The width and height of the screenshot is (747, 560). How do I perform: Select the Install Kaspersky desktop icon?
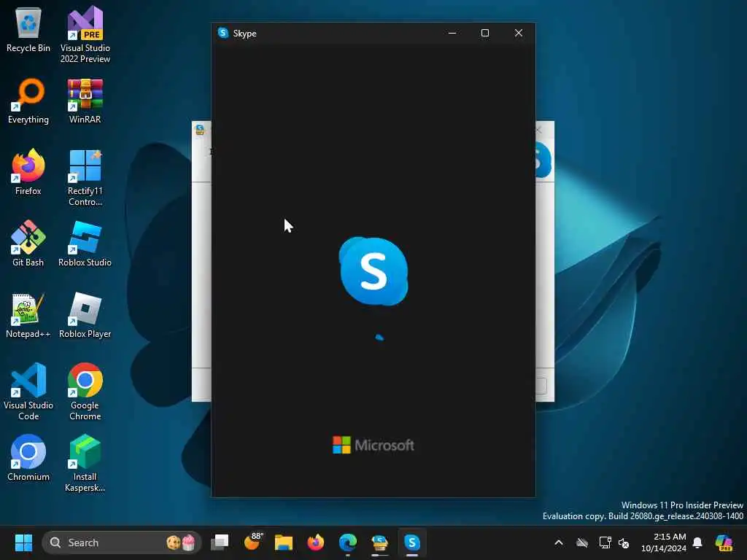coord(85,463)
